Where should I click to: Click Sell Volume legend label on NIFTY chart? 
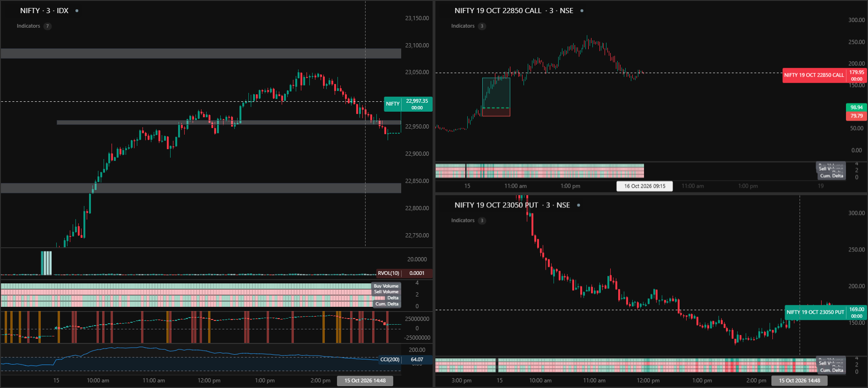click(x=386, y=292)
